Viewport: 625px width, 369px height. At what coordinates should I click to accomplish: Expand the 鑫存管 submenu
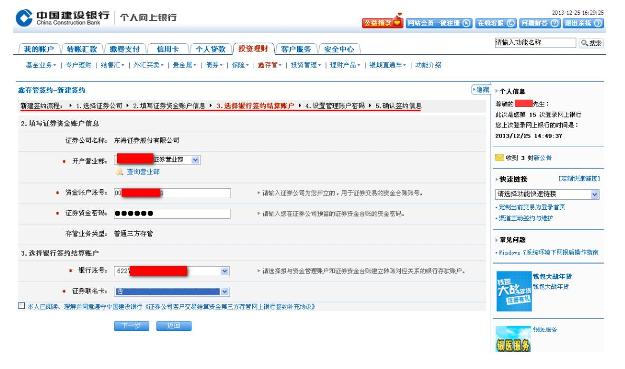click(269, 65)
